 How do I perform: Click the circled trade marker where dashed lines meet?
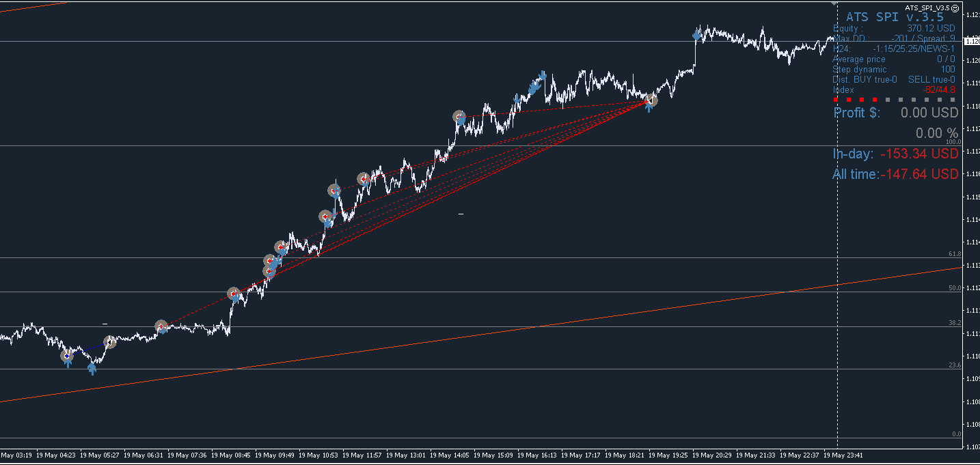651,100
